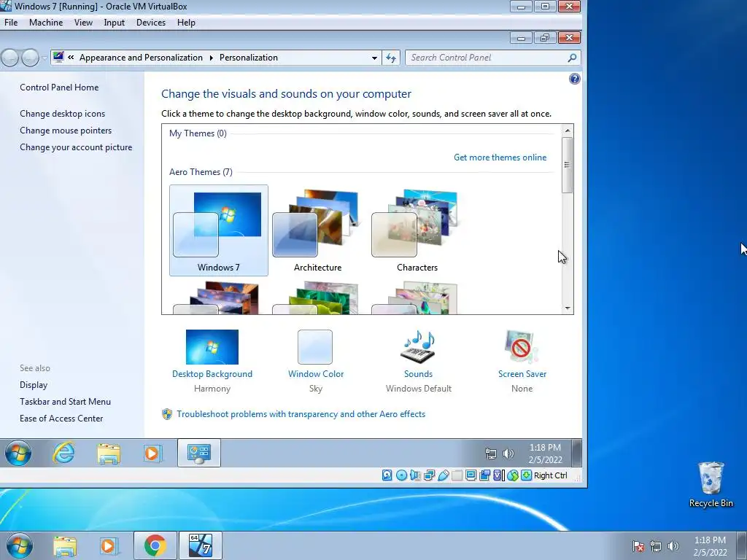
Task: Open the VirtualBox Machine menu
Action: [46, 23]
